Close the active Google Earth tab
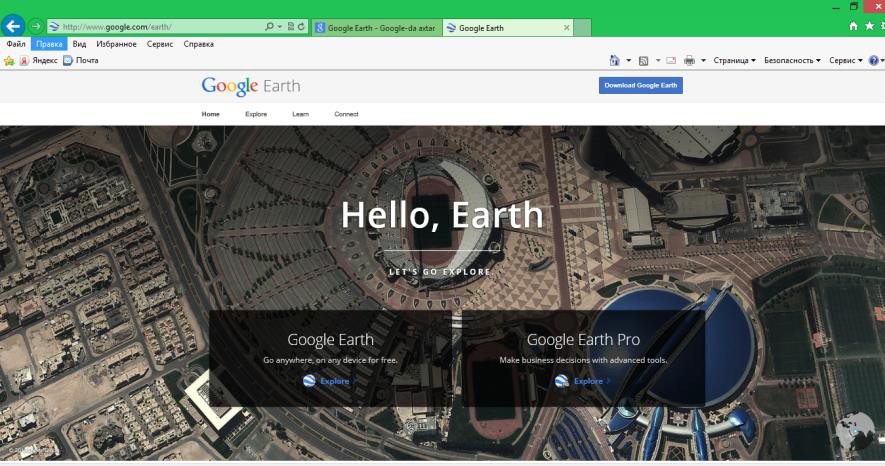The height and width of the screenshot is (466, 885). (x=567, y=28)
